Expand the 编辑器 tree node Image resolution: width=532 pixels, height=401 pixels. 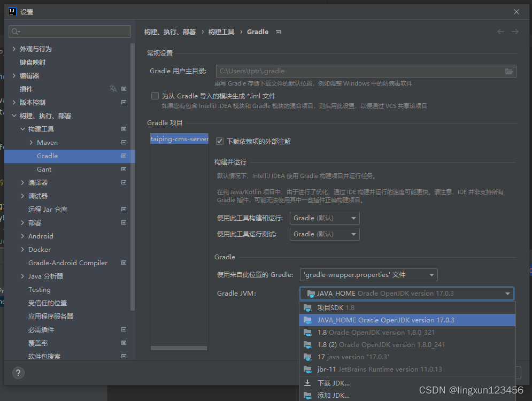[x=14, y=75]
